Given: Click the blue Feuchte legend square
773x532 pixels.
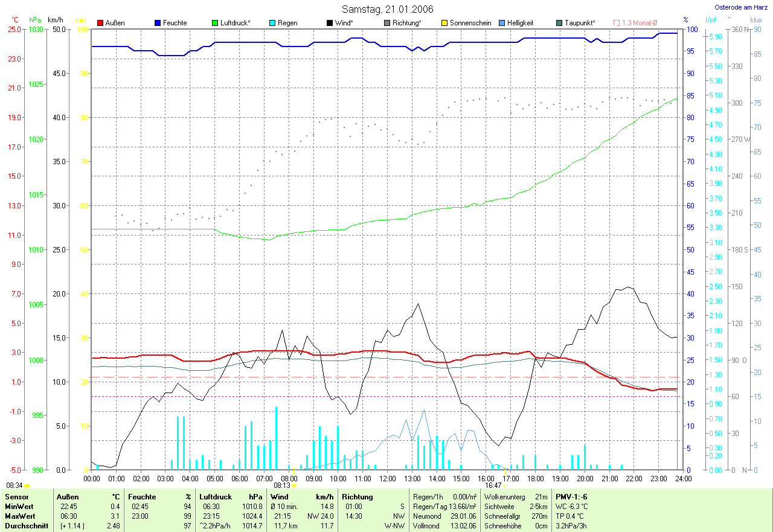Looking at the screenshot, I should tap(158, 23).
